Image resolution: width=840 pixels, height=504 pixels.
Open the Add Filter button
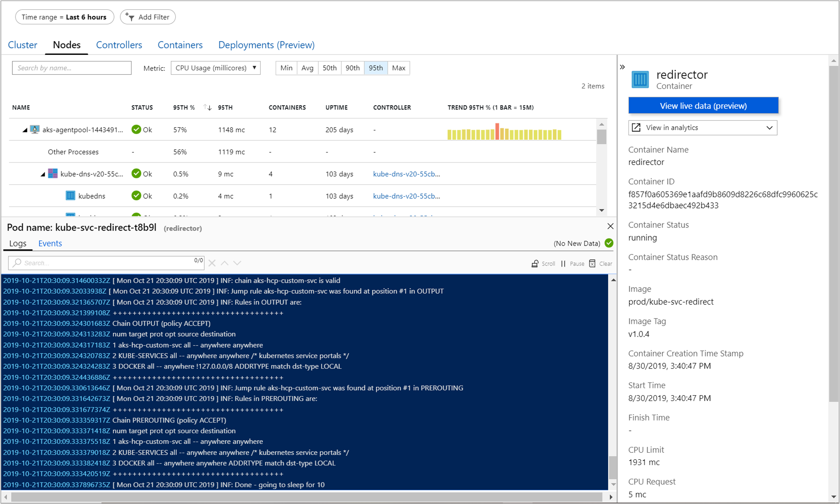point(148,17)
